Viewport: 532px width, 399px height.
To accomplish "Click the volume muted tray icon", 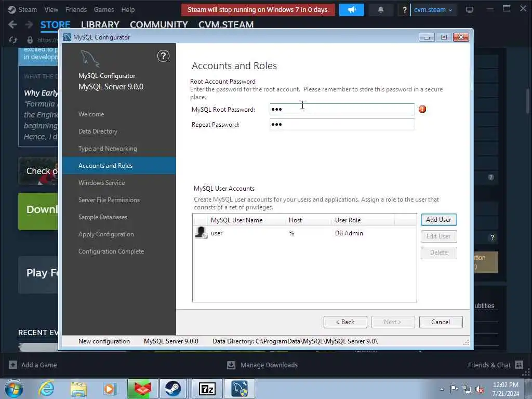I will (480, 390).
